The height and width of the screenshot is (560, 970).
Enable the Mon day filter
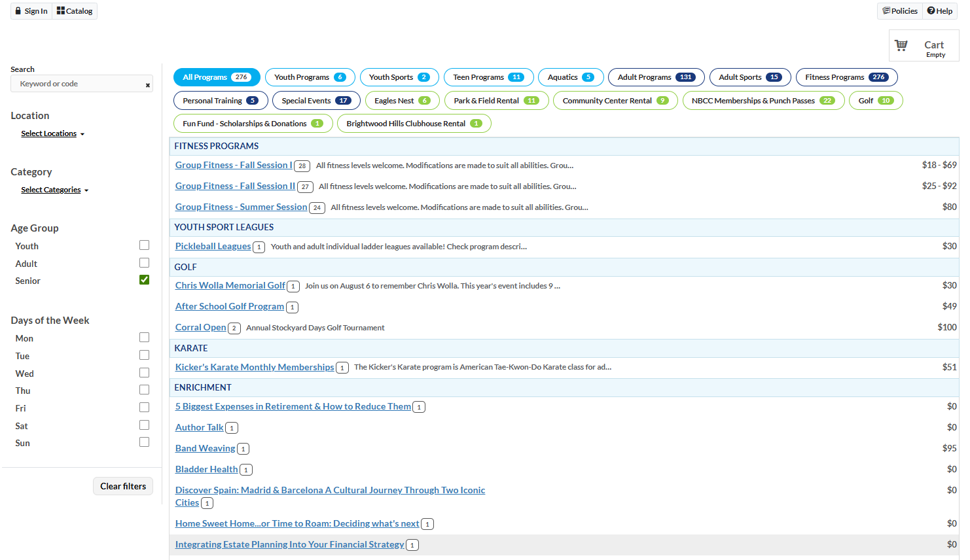coord(144,338)
